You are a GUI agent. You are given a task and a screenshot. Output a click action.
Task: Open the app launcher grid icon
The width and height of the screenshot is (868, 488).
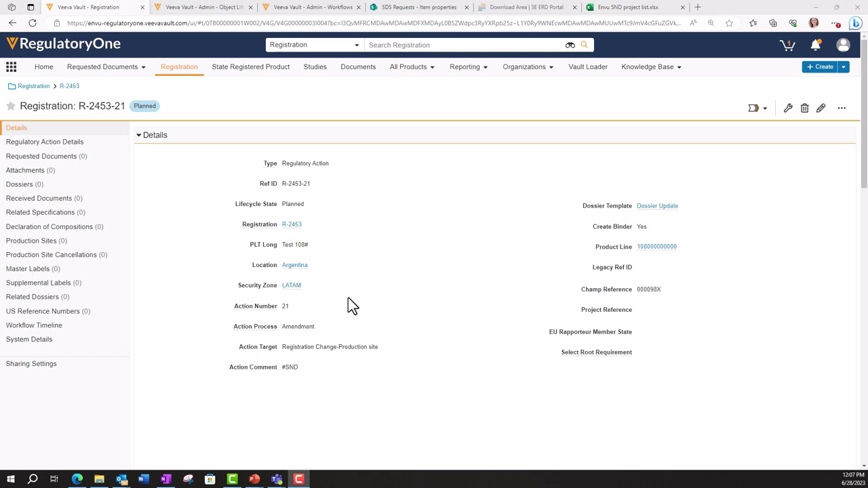tap(11, 67)
